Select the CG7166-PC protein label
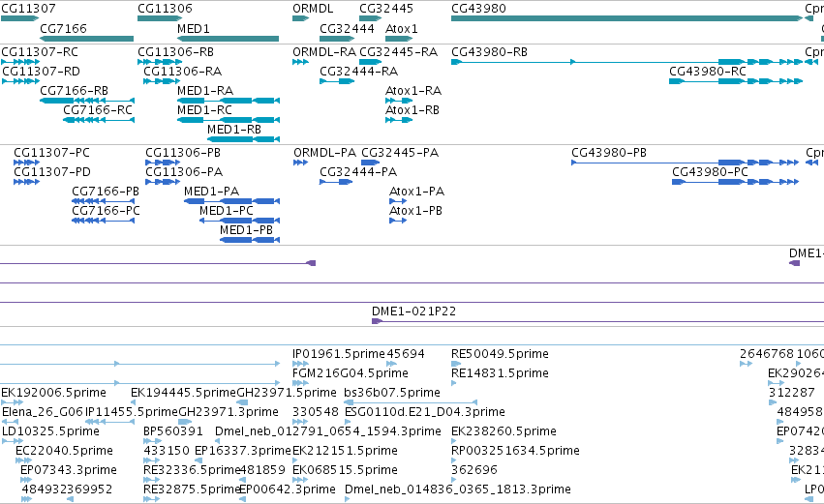 click(x=107, y=211)
